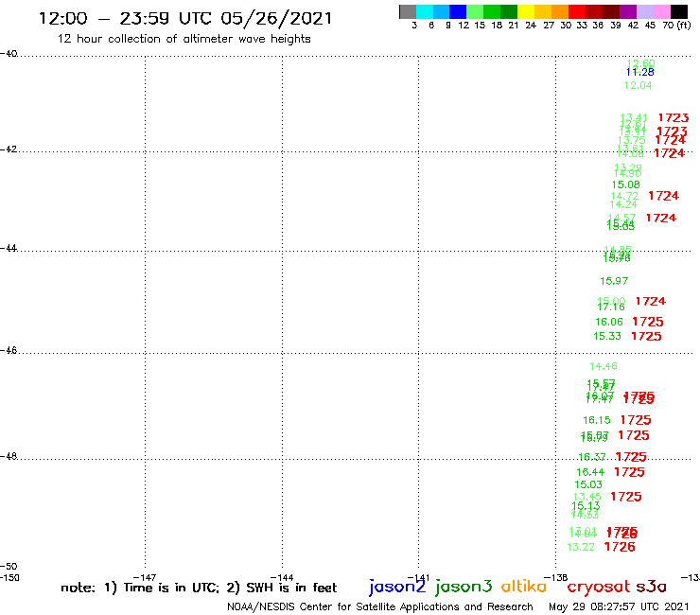This screenshot has height=615, width=700.
Task: Click the bright red legend swatch
Action: click(577, 11)
